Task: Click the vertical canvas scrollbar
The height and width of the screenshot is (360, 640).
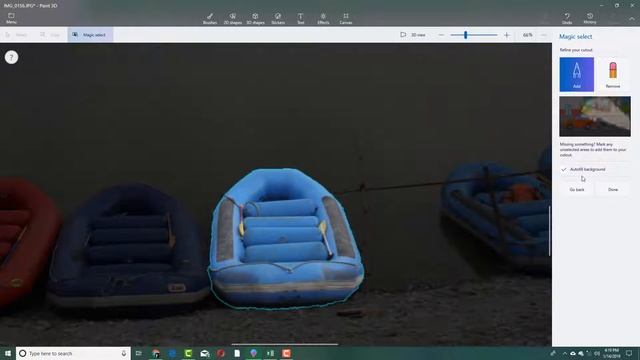Action: click(549, 231)
